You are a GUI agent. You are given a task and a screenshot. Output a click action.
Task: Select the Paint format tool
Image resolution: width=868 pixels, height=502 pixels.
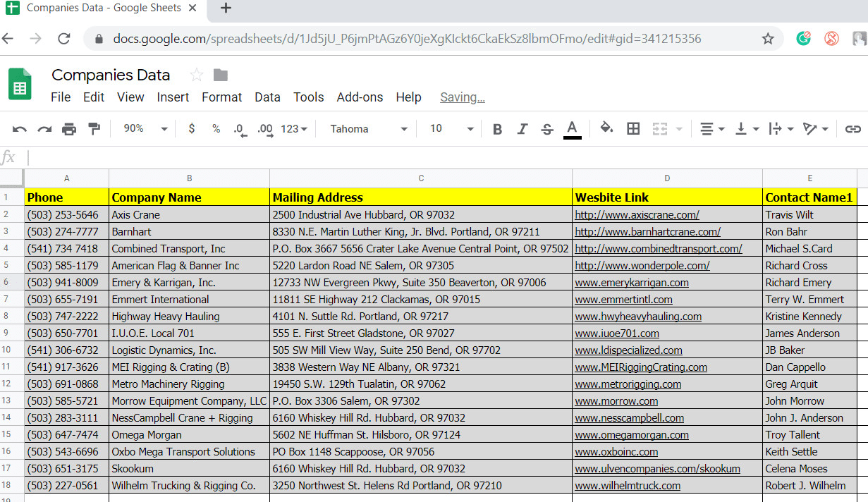coord(94,129)
